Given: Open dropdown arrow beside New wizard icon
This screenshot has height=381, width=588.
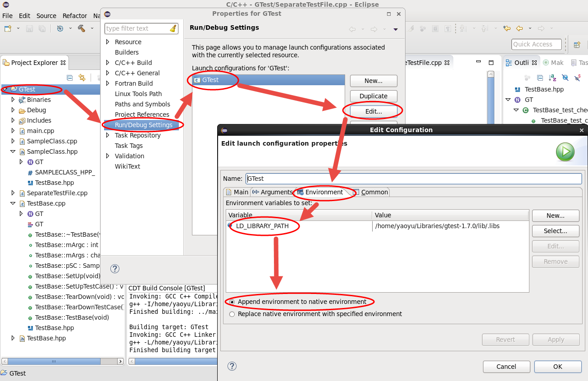Looking at the screenshot, I should pos(18,28).
